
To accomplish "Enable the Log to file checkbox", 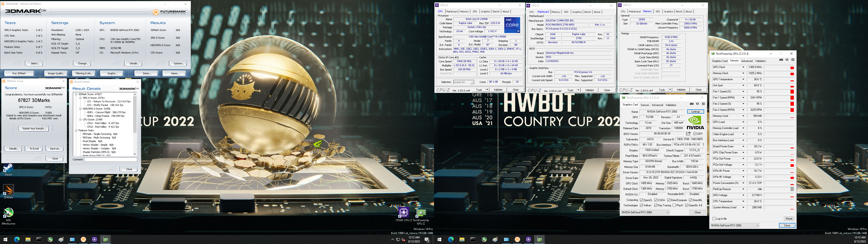I will click(714, 219).
